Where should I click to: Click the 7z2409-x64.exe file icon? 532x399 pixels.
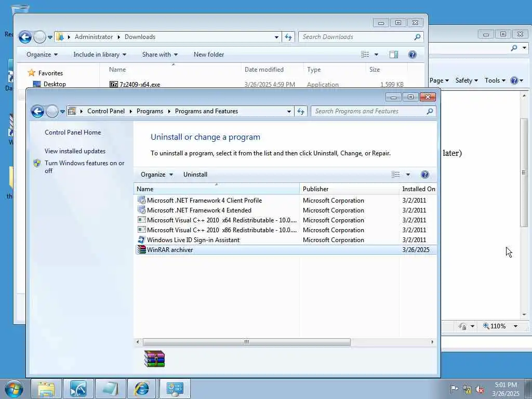(114, 84)
